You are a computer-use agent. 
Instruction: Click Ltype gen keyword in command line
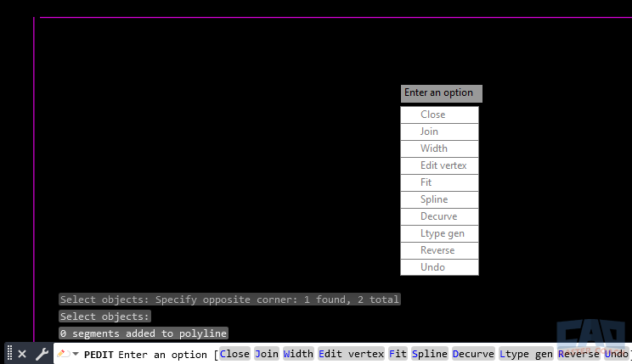tap(526, 354)
